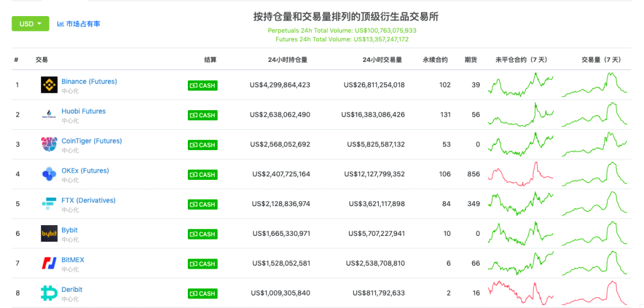Click the Huobi Futures logo icon

coord(49,114)
